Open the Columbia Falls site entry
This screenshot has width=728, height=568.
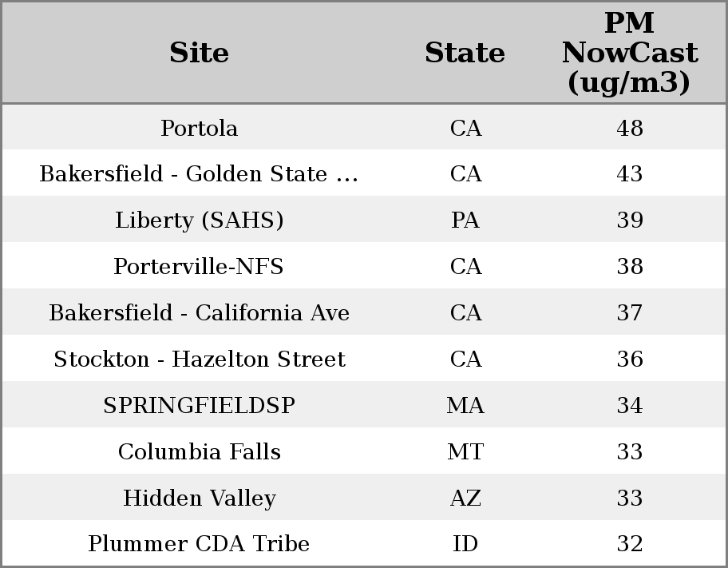[x=199, y=451]
